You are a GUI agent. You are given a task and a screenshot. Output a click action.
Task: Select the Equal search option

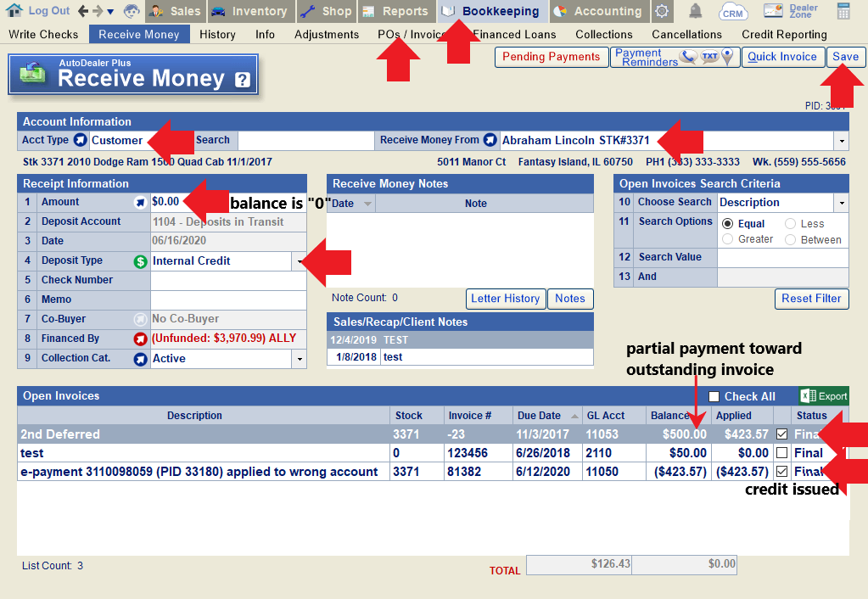(x=728, y=224)
